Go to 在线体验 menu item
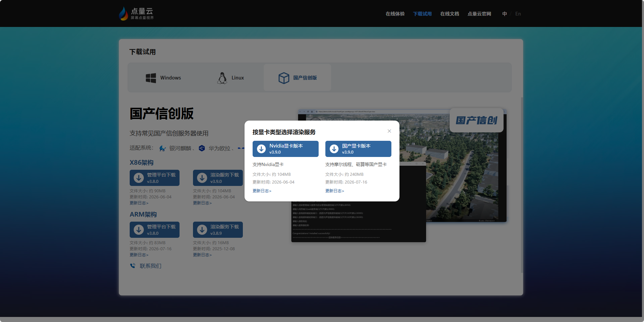 point(395,14)
